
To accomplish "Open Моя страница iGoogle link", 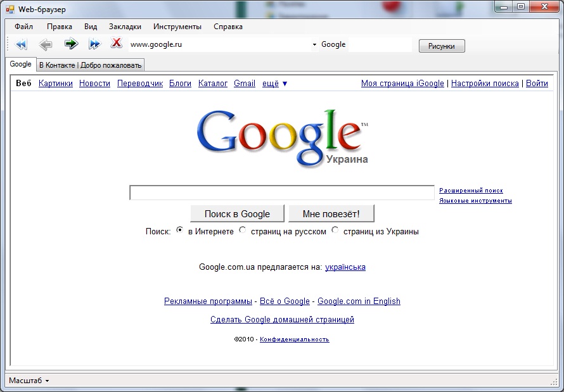I will tap(402, 84).
